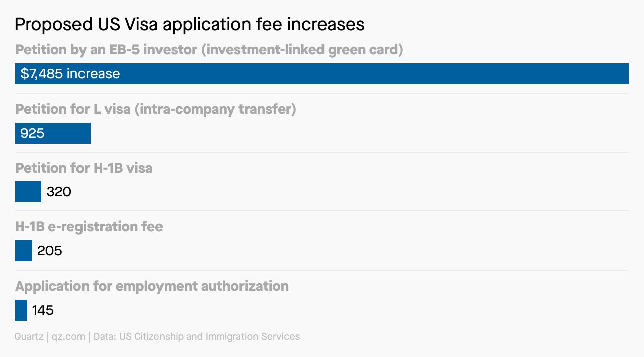Select the Petition for L visa label

click(155, 109)
